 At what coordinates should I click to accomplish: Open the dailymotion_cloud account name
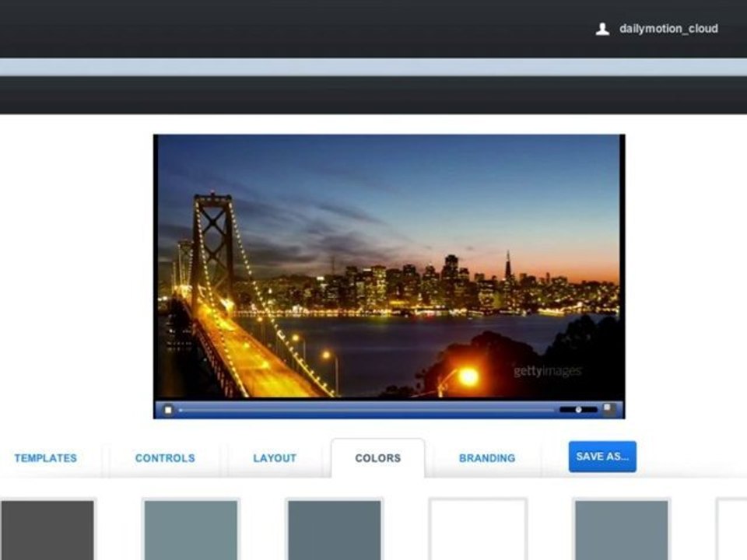click(x=668, y=29)
